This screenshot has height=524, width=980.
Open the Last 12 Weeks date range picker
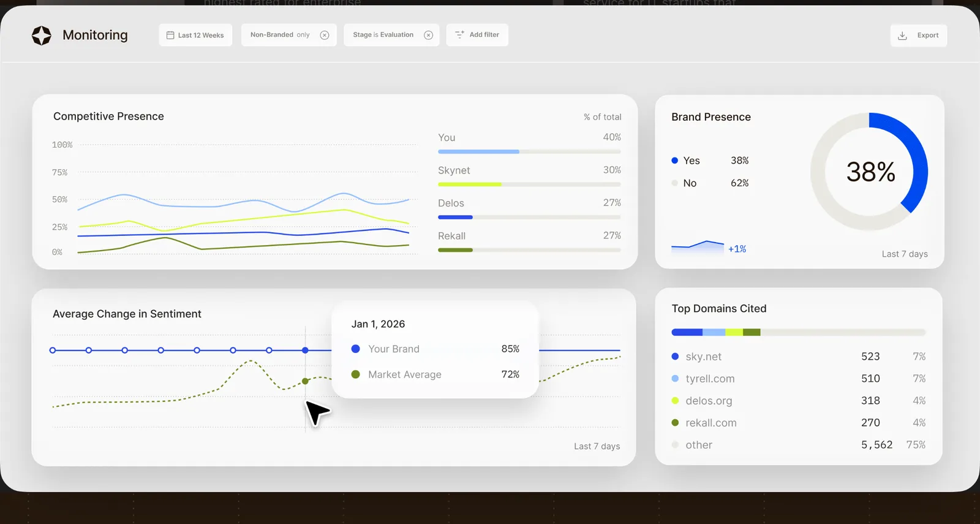(x=195, y=35)
